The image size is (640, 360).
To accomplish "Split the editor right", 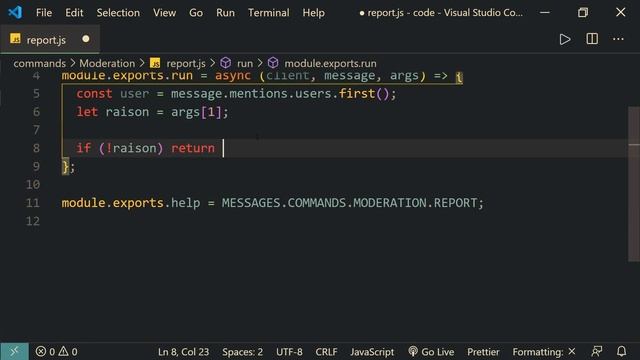I will [x=592, y=39].
